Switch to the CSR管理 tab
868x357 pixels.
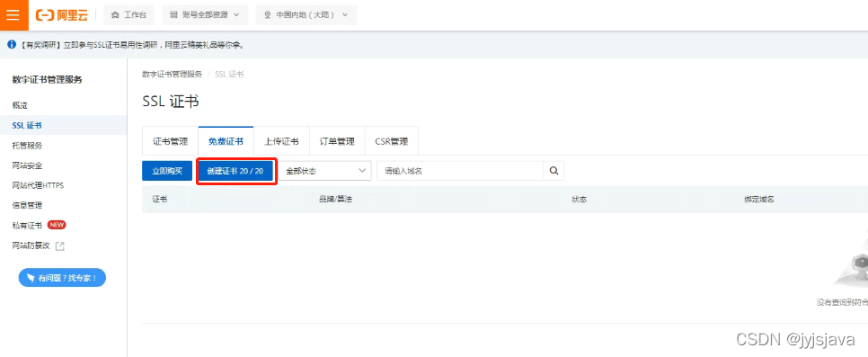[392, 141]
